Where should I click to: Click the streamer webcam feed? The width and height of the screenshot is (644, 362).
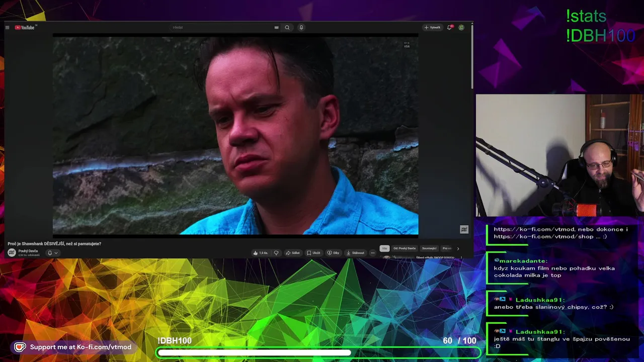559,155
